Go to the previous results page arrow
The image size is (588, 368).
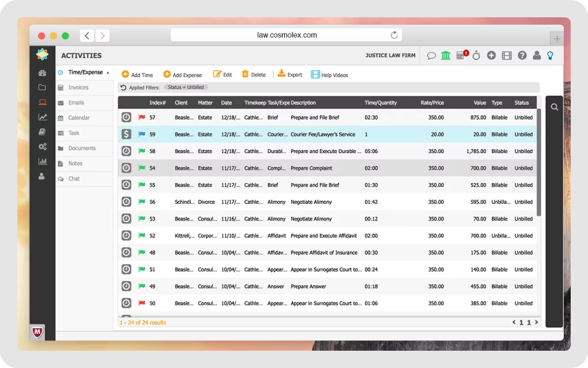[x=514, y=323]
